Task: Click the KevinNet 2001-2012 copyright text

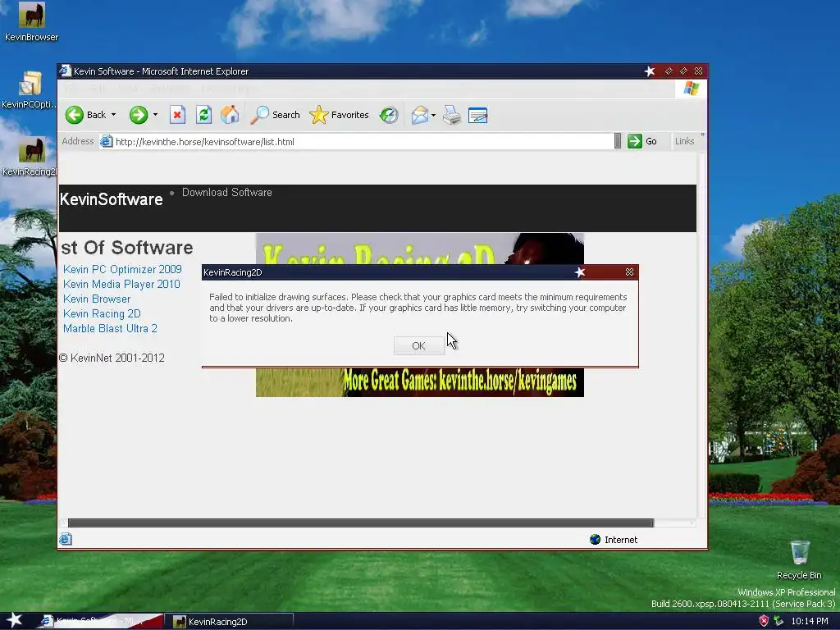Action: [112, 358]
